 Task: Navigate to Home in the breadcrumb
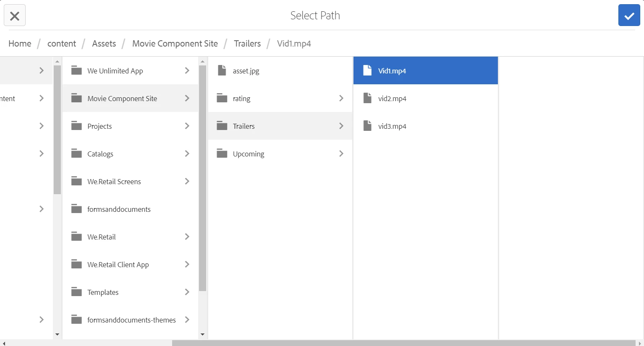point(20,44)
